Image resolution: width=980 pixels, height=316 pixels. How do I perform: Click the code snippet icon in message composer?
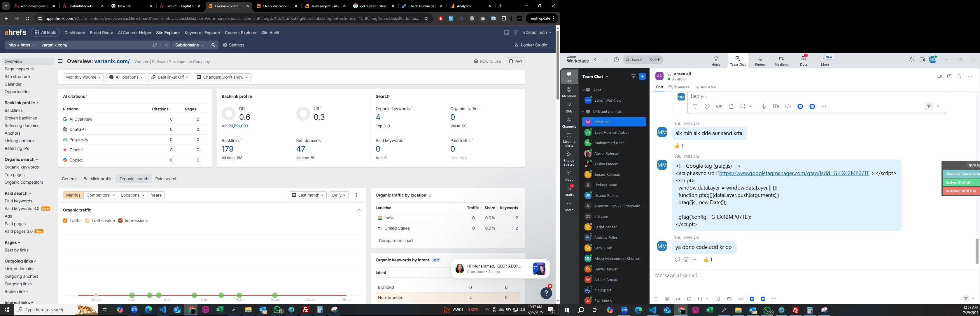click(741, 299)
